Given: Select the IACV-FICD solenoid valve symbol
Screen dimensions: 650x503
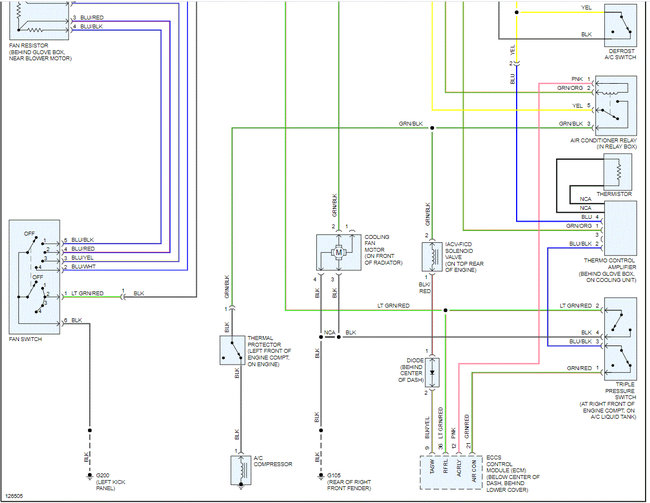Looking at the screenshot, I should [x=432, y=257].
